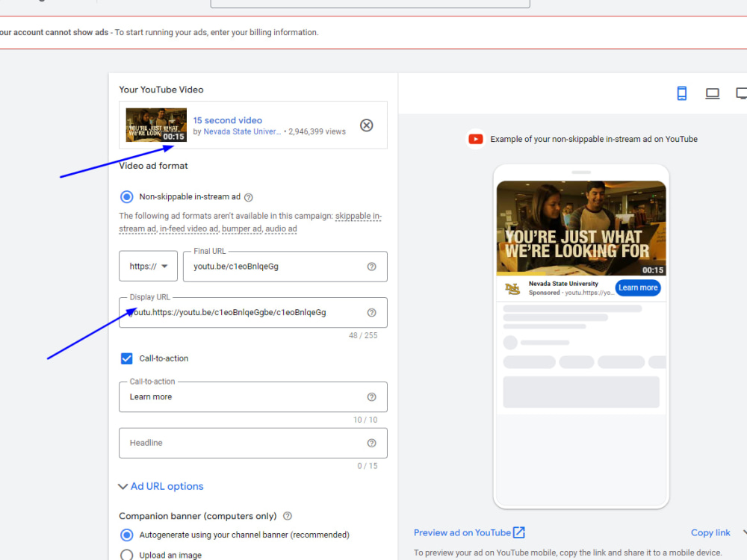Click the Your YouTube Video heading
This screenshot has width=747, height=560.
click(161, 90)
